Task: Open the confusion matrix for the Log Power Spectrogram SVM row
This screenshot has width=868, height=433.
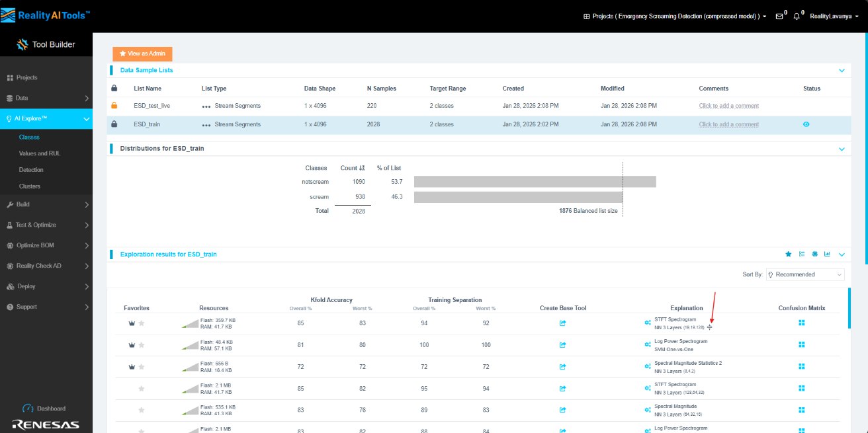Action: click(801, 344)
